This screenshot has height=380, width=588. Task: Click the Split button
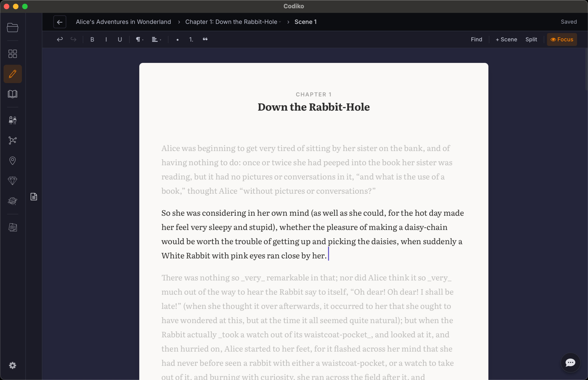531,39
